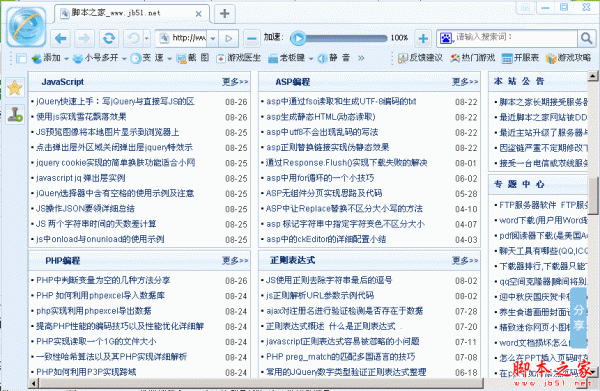The width and height of the screenshot is (600, 391).
Task: Click 开服表 toolbar item
Action: 520,58
